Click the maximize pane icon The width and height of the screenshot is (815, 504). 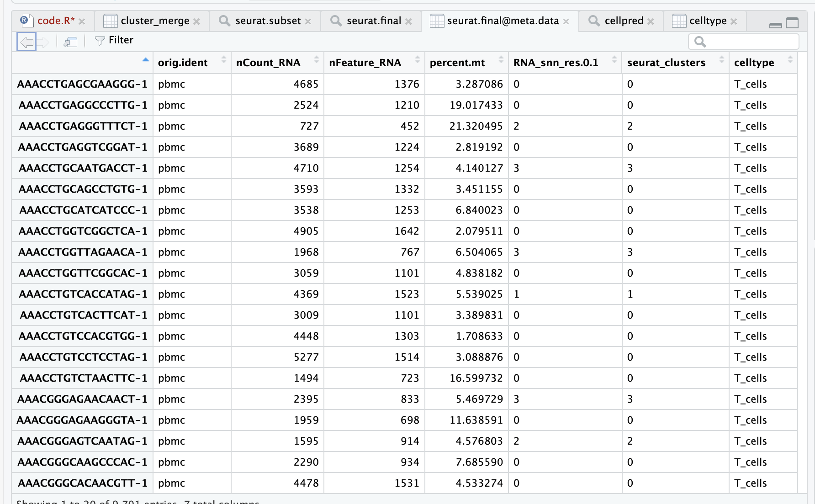click(792, 23)
